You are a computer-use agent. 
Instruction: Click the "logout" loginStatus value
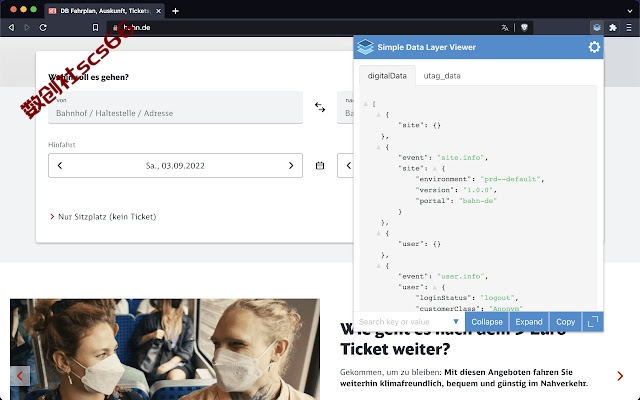[499, 298]
